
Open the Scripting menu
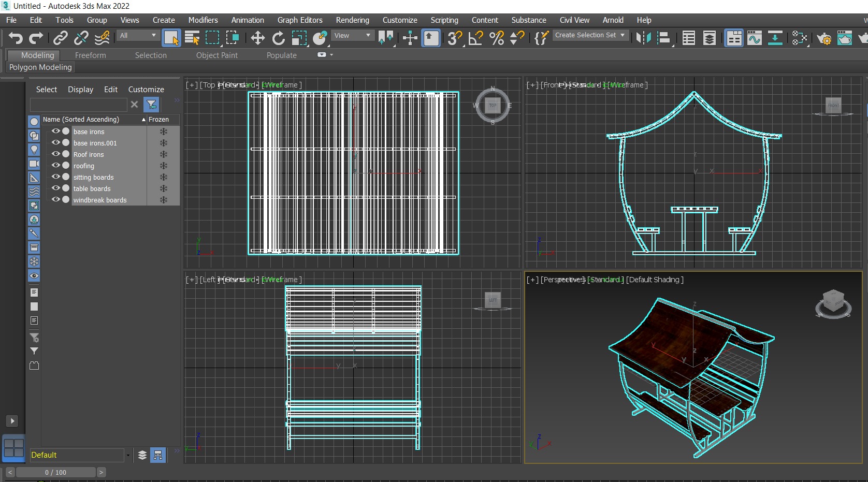444,20
